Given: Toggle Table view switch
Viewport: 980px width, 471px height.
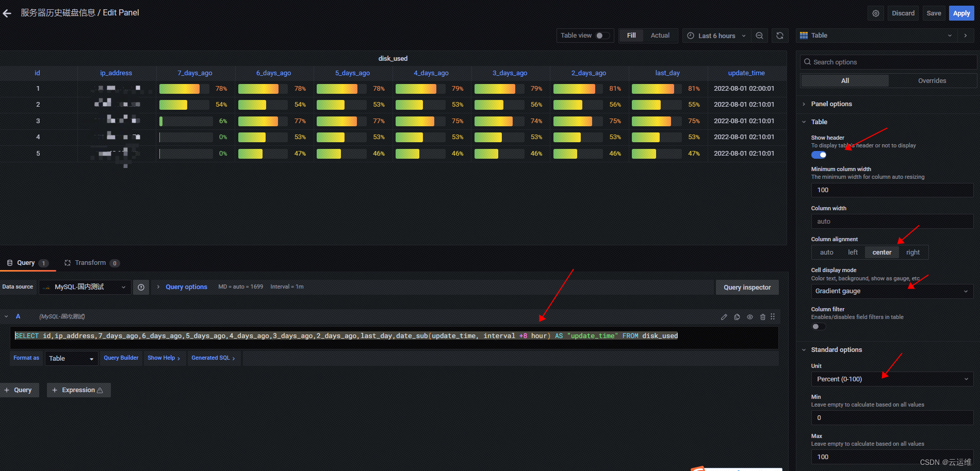Looking at the screenshot, I should coord(602,36).
